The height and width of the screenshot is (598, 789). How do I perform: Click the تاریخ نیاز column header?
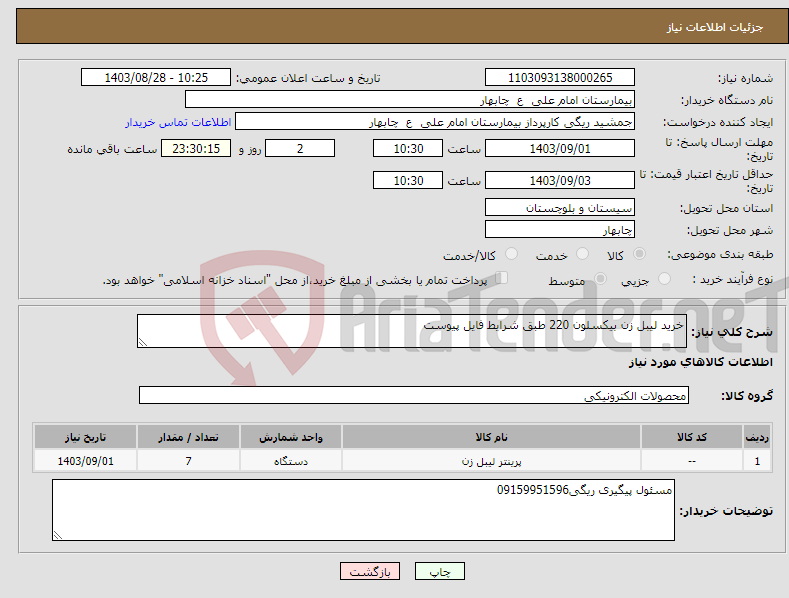point(86,437)
